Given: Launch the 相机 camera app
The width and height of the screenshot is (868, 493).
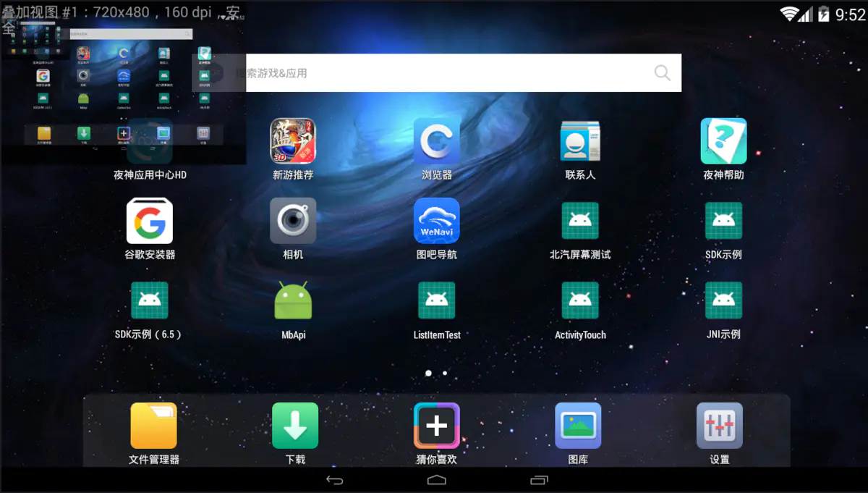Looking at the screenshot, I should pos(293,221).
